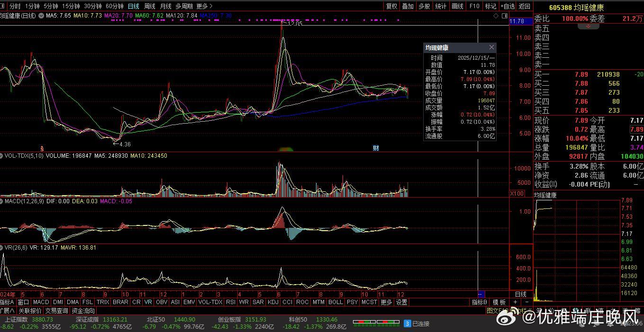Close the 均瑶健康 data popup
644x332 pixels.
[x=491, y=47]
